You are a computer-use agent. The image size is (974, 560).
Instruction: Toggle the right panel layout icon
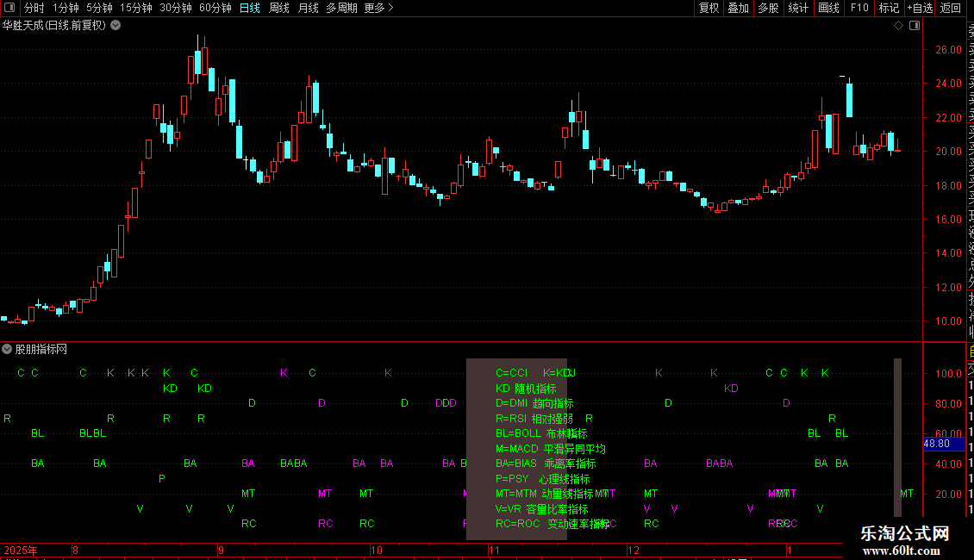915,26
